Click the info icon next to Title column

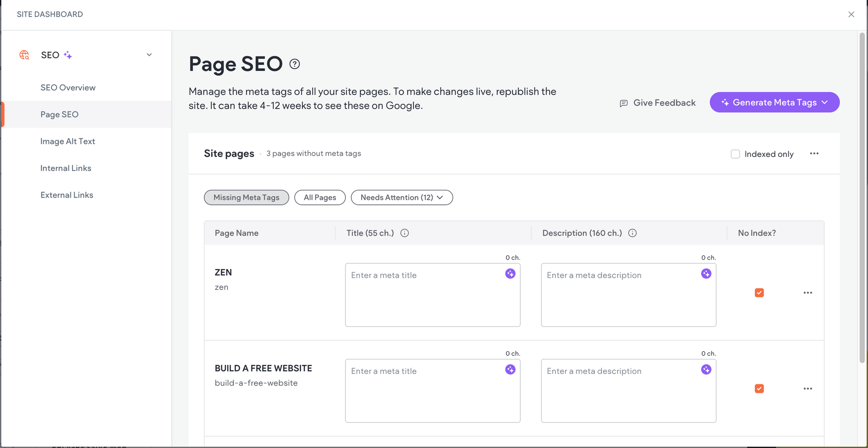tap(405, 233)
